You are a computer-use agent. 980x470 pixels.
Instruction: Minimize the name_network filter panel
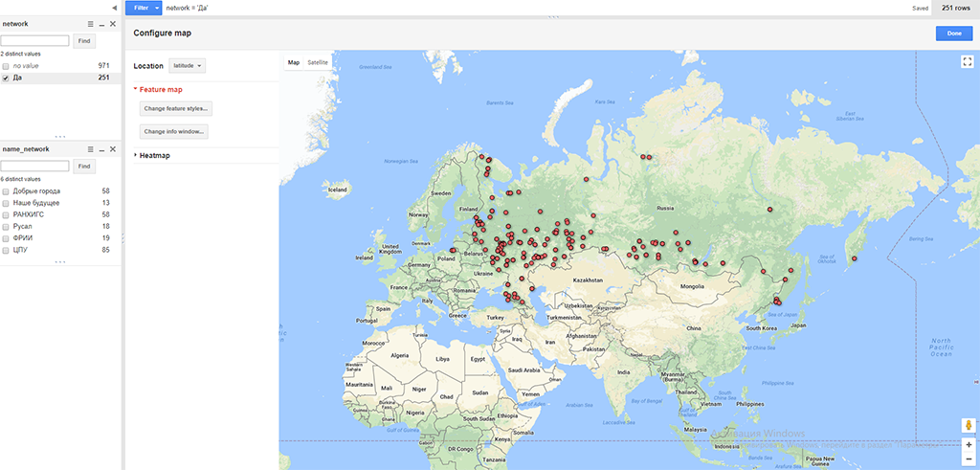tap(101, 149)
